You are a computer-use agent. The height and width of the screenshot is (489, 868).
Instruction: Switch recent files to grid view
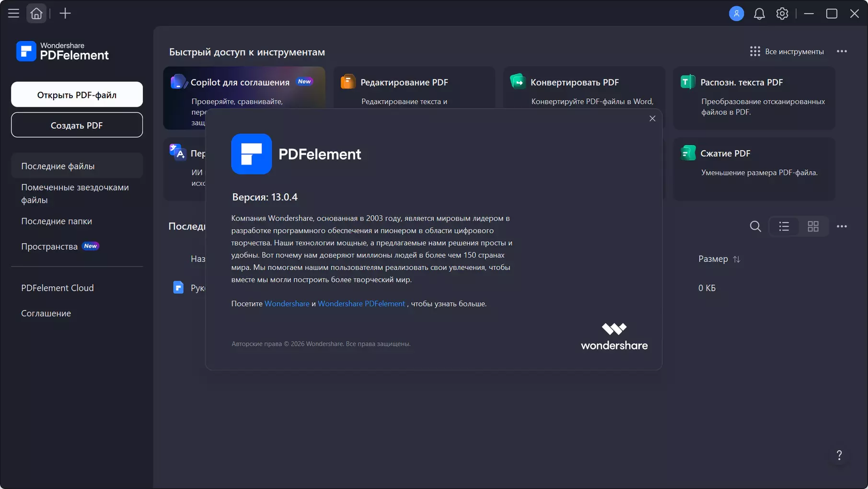pyautogui.click(x=813, y=226)
